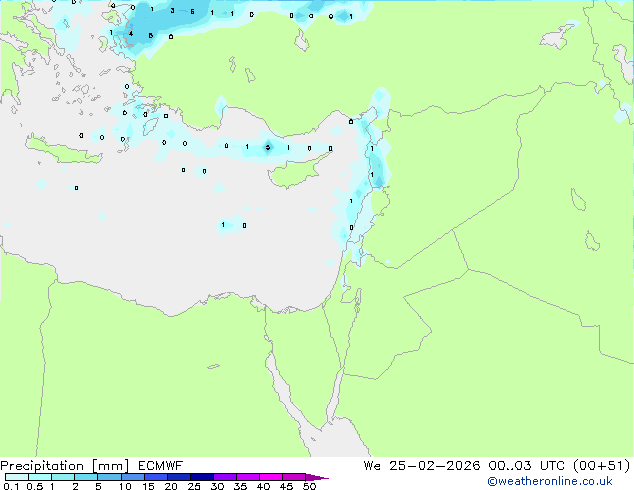Pick the 40–45 mm magenta legend box
The image size is (634, 490).
tap(271, 477)
